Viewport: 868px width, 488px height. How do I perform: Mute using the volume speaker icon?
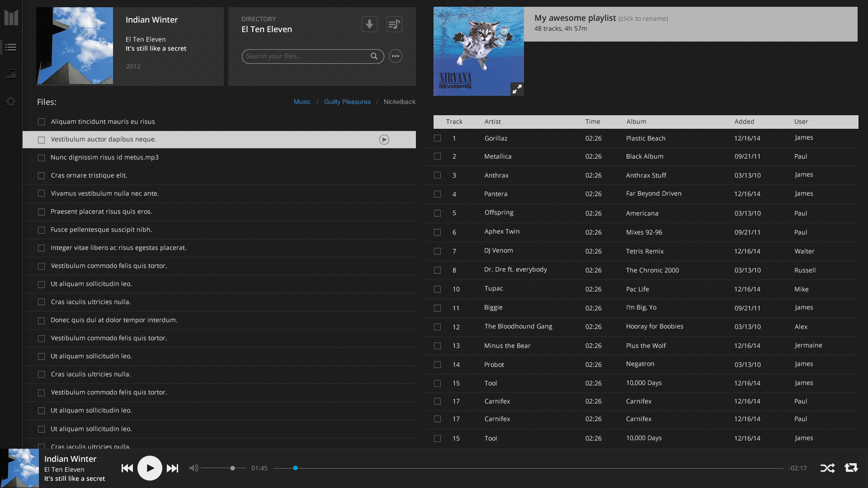tap(193, 468)
